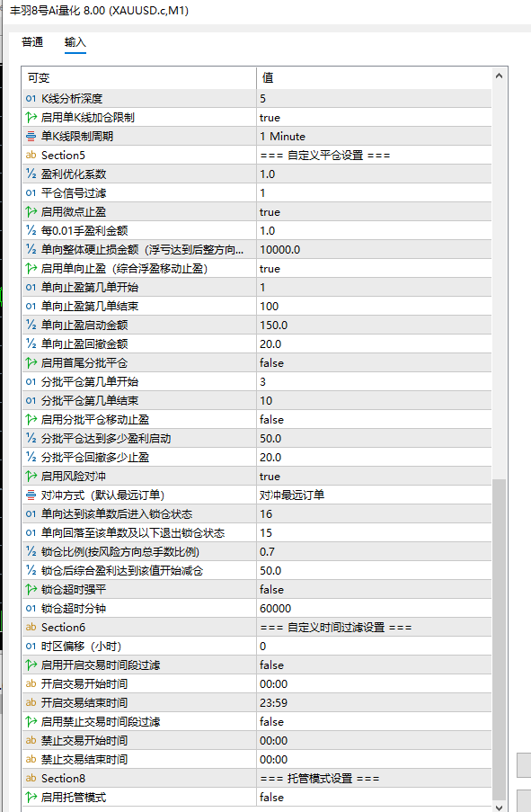Image resolution: width=531 pixels, height=812 pixels.
Task: Click the boolean icon beside 启用托管模式
Action: click(x=31, y=798)
